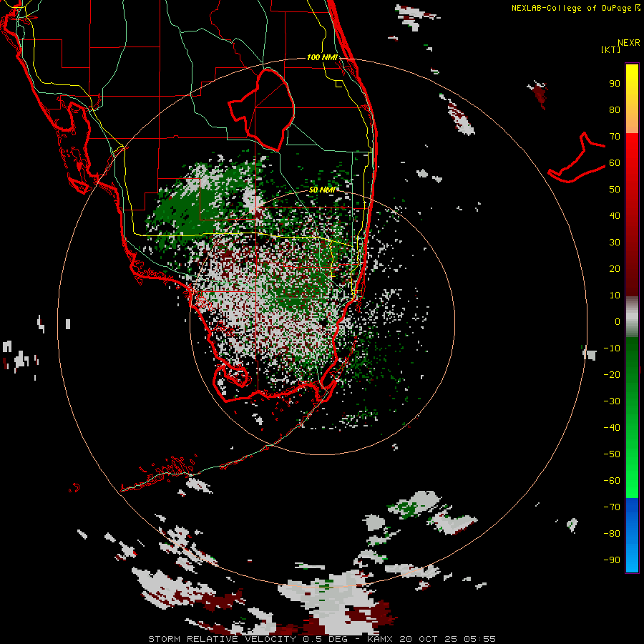Select the -20 knot scale label
This screenshot has width=644, height=644.
(x=612, y=375)
